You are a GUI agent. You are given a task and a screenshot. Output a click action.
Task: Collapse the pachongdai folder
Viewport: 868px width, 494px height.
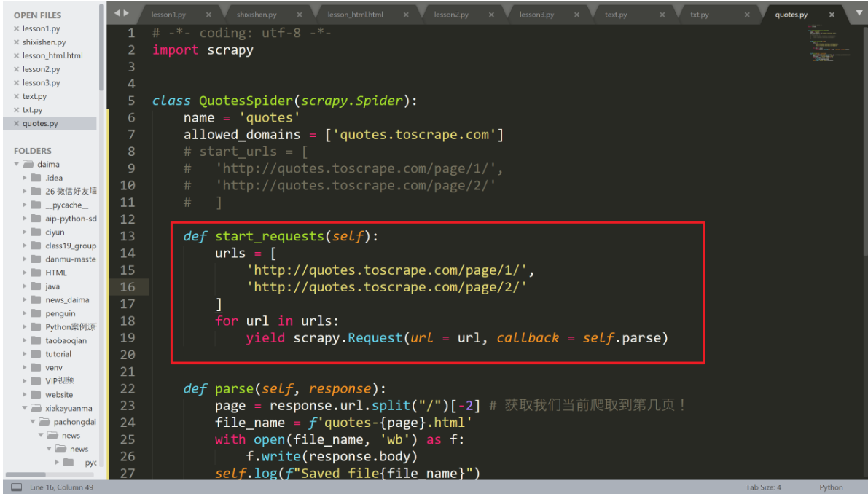click(33, 422)
